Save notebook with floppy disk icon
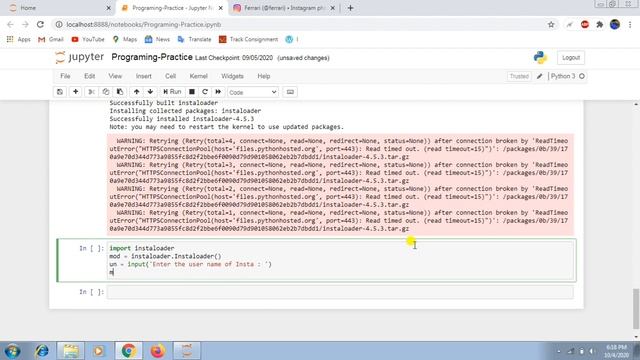This screenshot has width=640, height=360. click(x=60, y=92)
